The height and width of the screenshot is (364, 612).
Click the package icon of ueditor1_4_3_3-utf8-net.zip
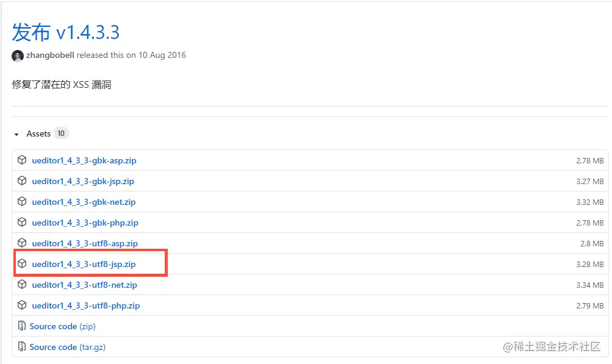pyautogui.click(x=22, y=284)
